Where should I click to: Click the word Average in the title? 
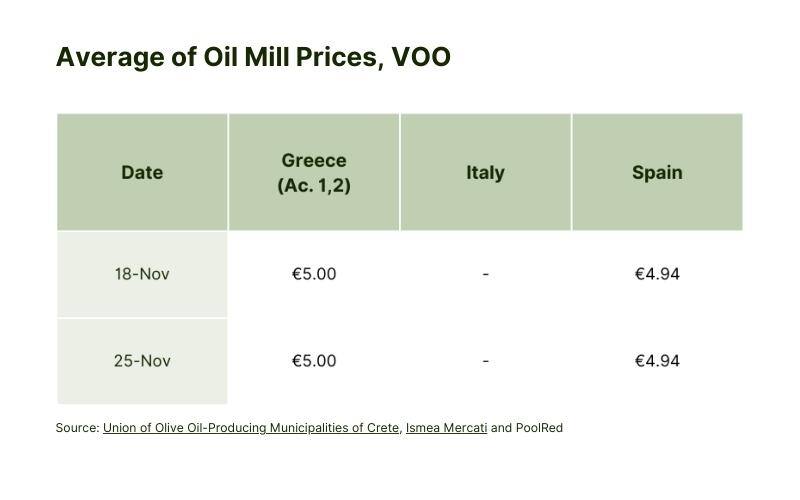[x=110, y=58]
